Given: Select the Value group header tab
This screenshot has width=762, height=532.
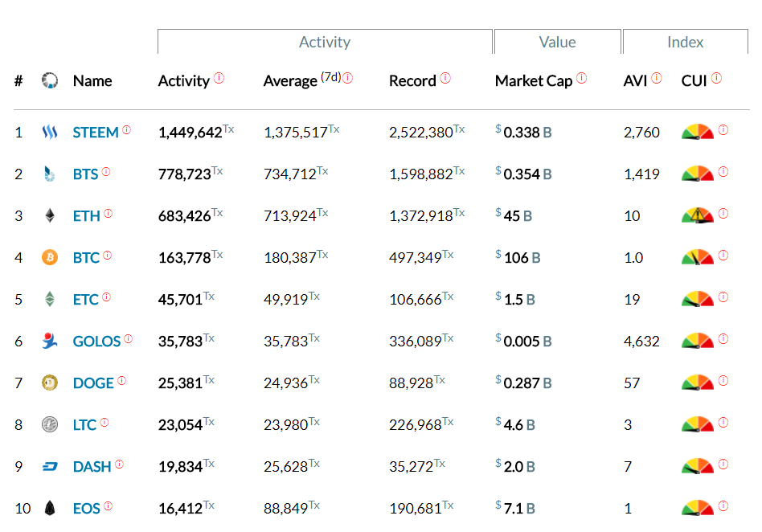Looking at the screenshot, I should 557,43.
